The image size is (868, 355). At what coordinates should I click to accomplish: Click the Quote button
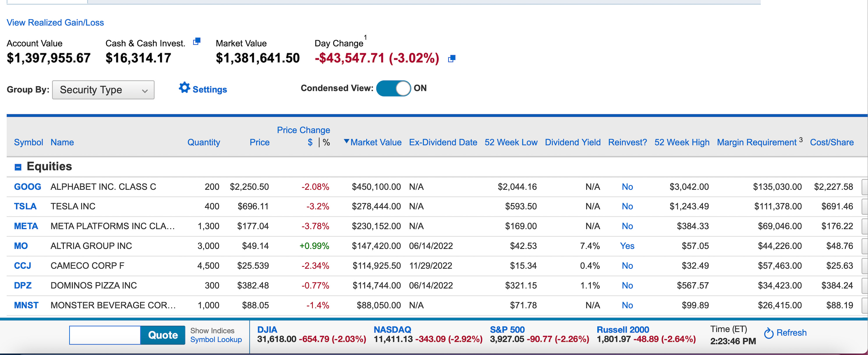point(163,335)
